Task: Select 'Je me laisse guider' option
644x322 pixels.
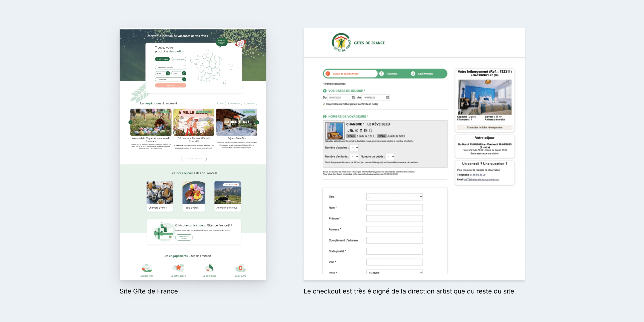Action: (x=179, y=59)
